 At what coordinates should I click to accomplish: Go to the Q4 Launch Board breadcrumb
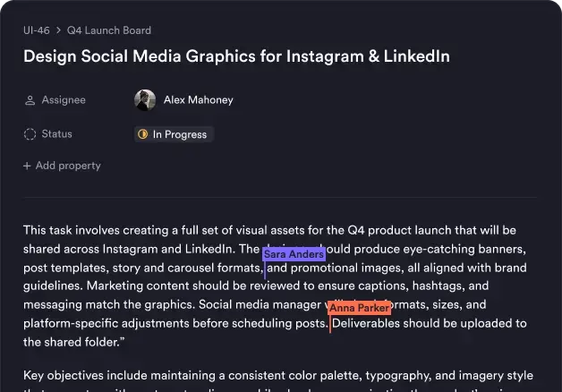(109, 30)
